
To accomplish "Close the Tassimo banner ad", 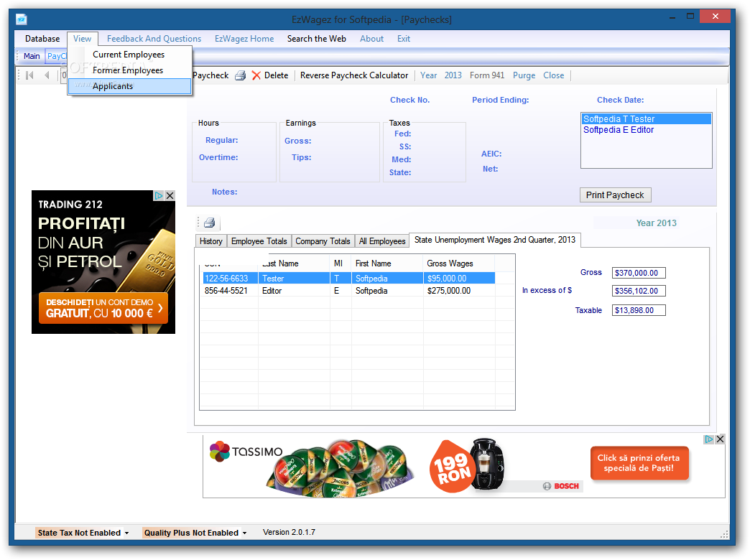I will [720, 439].
